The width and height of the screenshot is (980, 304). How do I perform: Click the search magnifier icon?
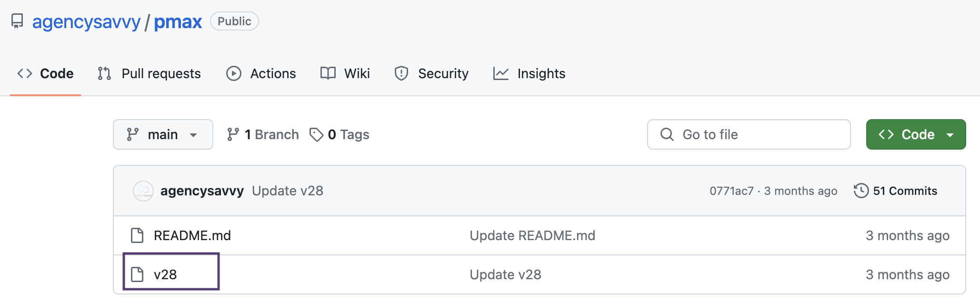(667, 134)
